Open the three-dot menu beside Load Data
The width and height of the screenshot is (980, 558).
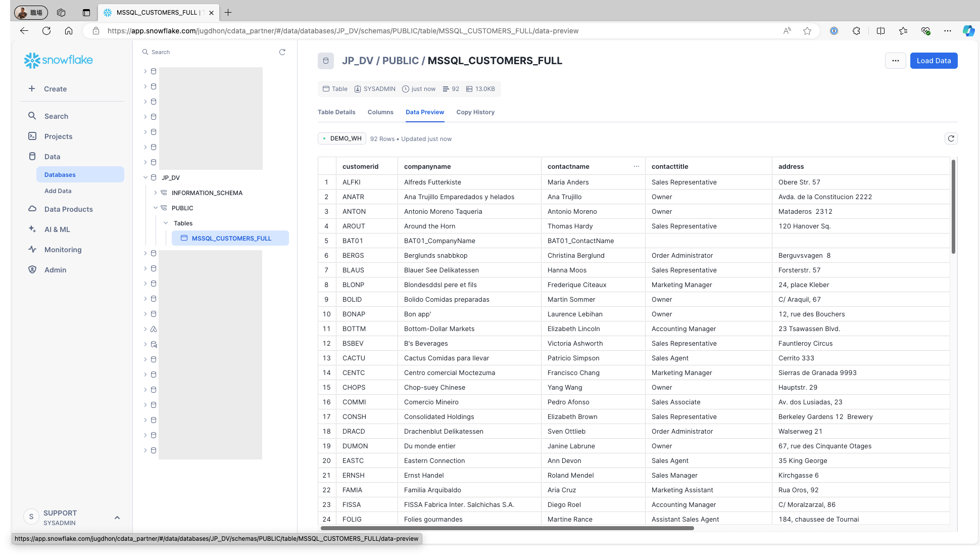point(895,61)
